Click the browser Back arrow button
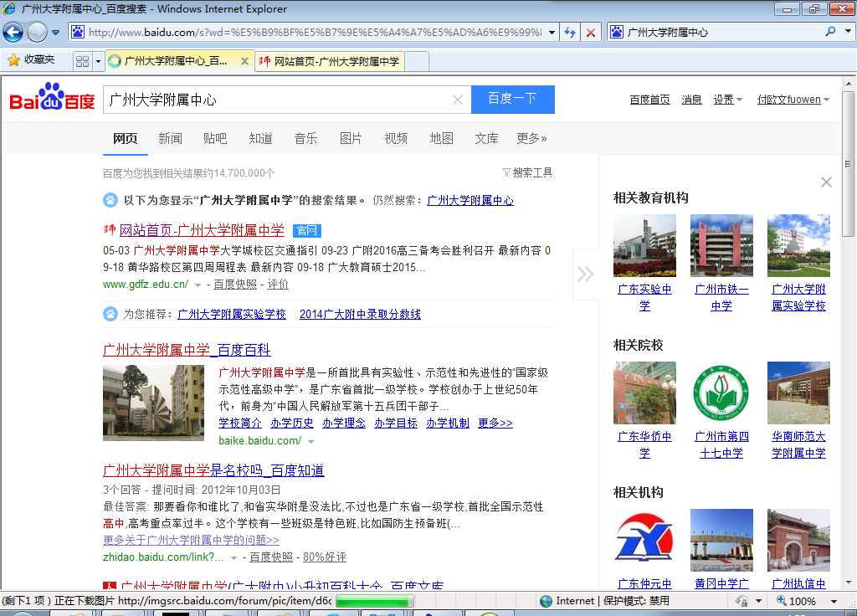857x616 pixels. tap(13, 33)
